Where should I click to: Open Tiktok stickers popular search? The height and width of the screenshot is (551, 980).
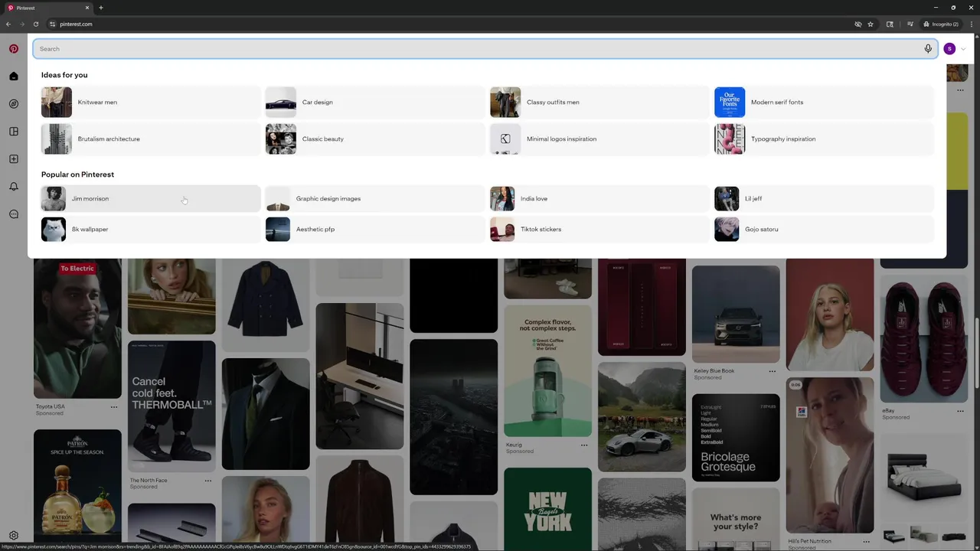click(599, 229)
